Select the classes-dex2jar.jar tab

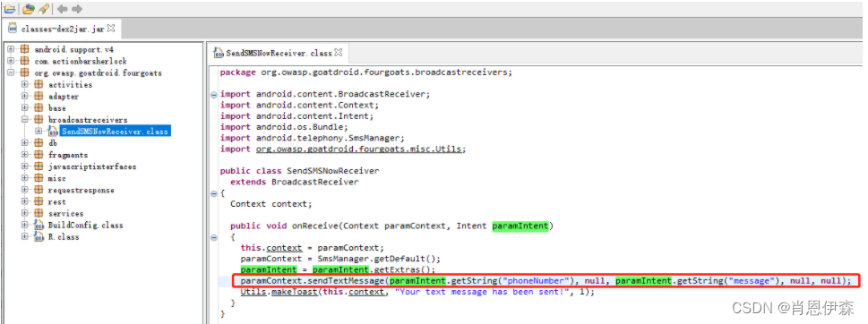pyautogui.click(x=62, y=29)
